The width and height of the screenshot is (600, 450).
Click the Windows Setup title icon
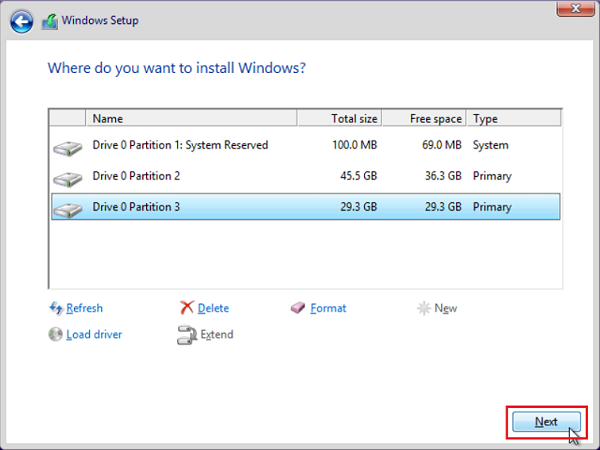click(51, 20)
